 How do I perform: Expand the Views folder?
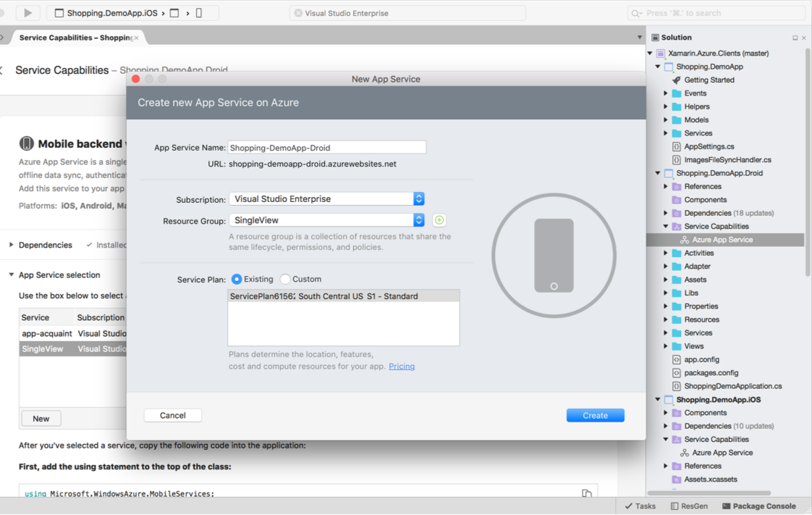coord(666,347)
